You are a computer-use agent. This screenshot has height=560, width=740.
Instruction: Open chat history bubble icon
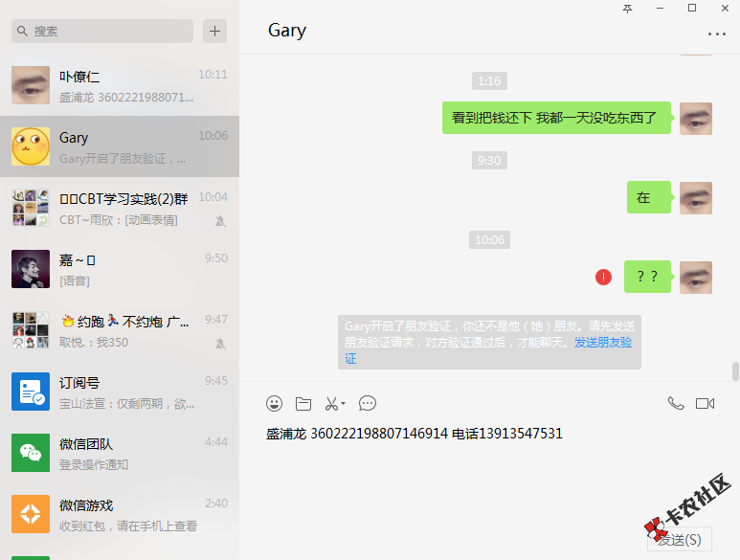368,403
